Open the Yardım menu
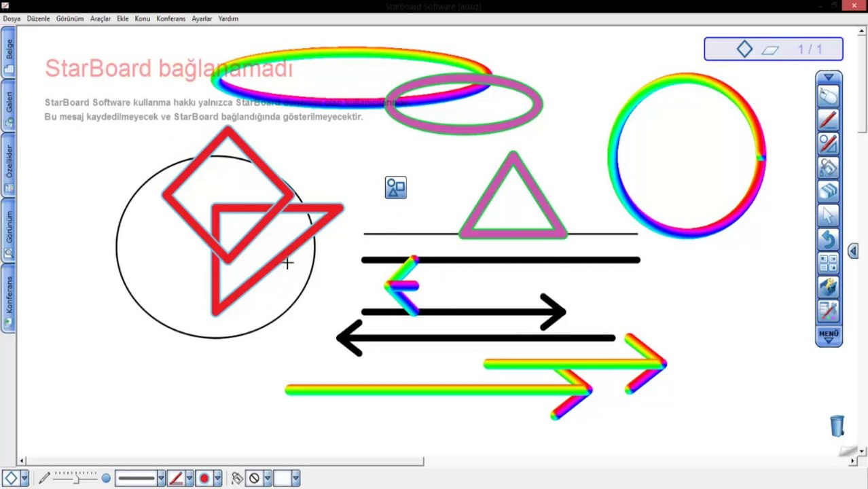This screenshot has height=489, width=868. tap(228, 19)
